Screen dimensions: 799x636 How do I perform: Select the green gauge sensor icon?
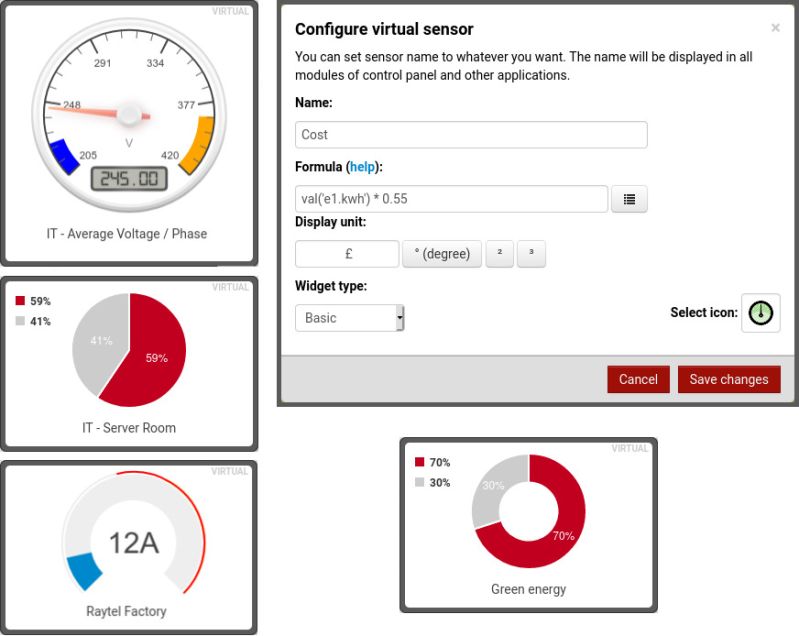[760, 313]
